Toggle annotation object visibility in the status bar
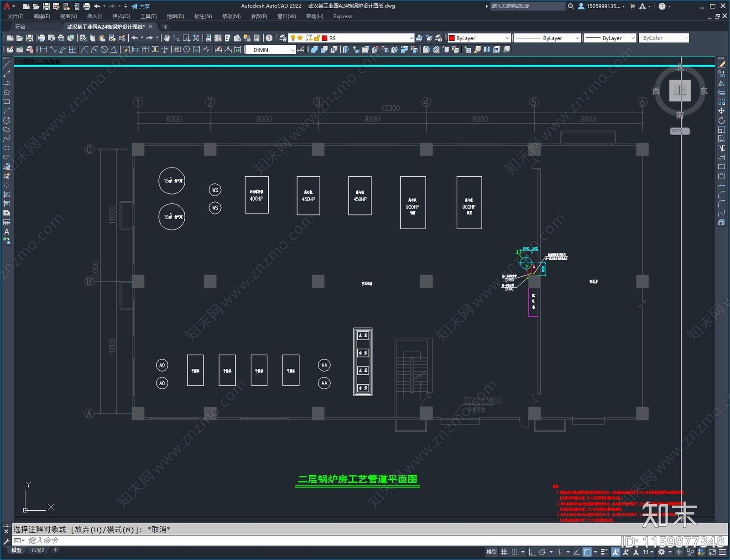The image size is (730, 560). [x=616, y=552]
